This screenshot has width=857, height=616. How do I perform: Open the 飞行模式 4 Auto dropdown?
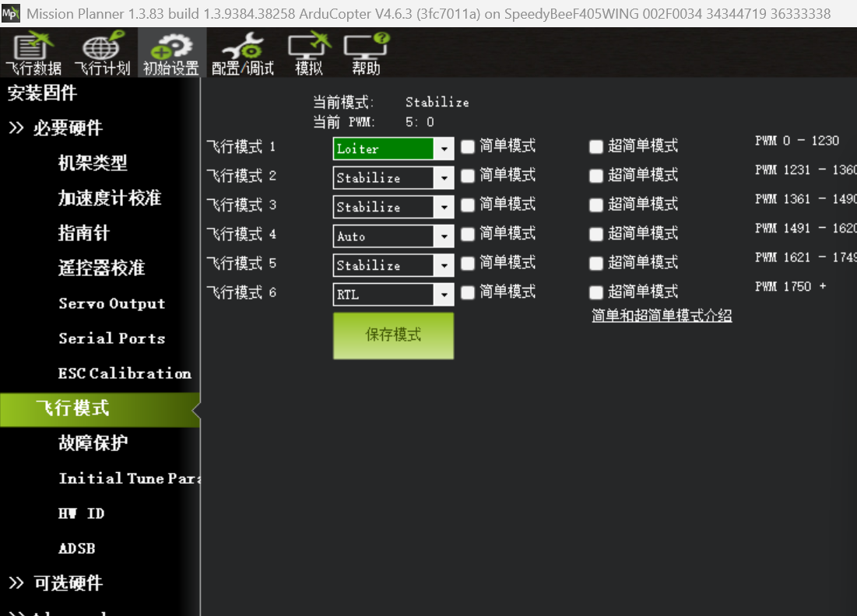click(x=394, y=236)
